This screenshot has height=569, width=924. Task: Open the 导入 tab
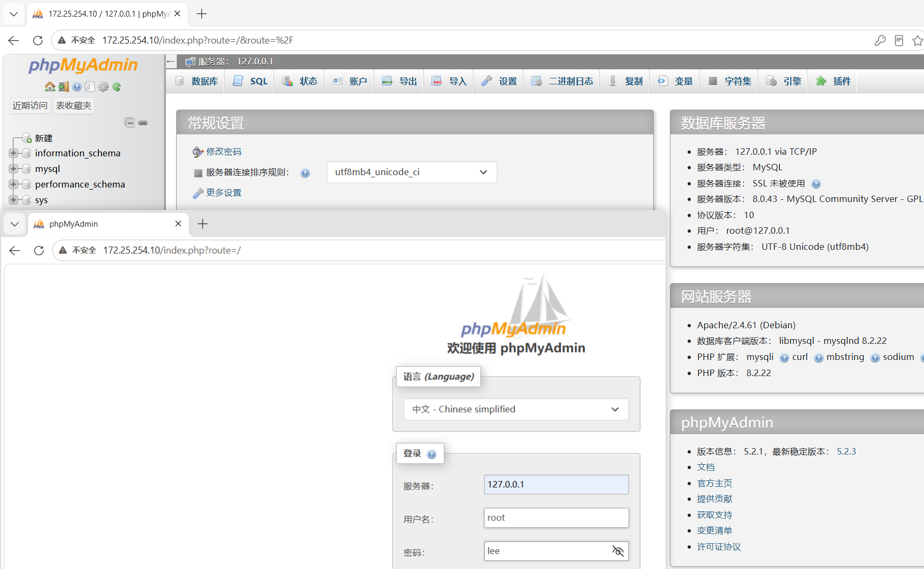coord(449,81)
